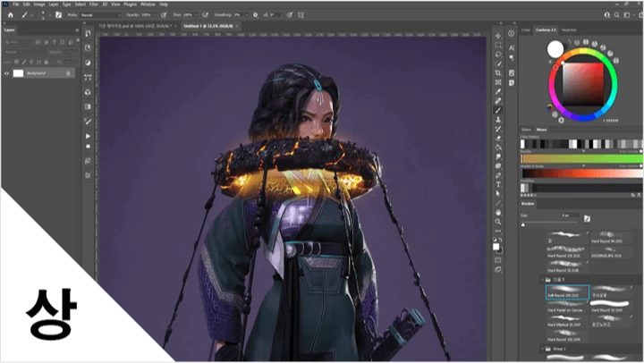This screenshot has width=644, height=363.
Task: Open the tool preset picker arrow beside brush icon
Action: pos(31,15)
